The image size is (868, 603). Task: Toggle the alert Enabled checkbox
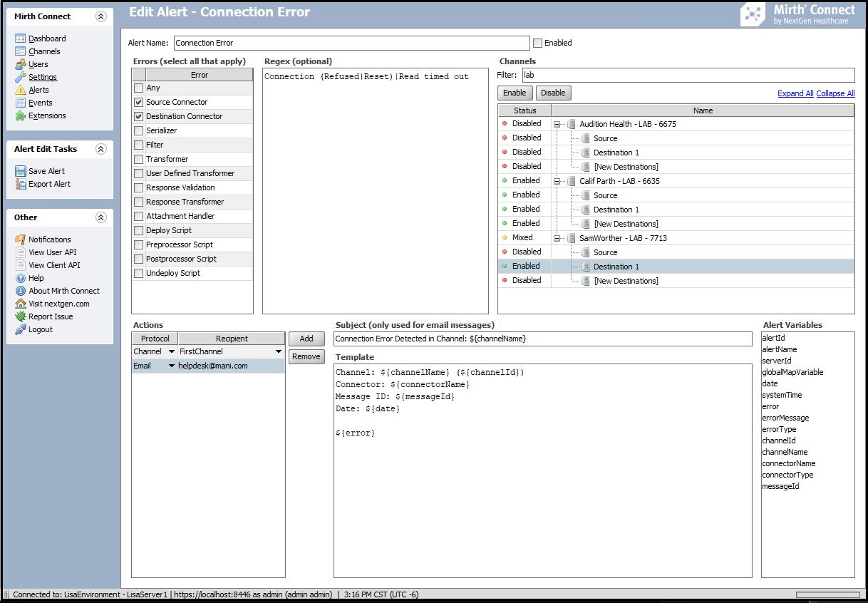[538, 43]
